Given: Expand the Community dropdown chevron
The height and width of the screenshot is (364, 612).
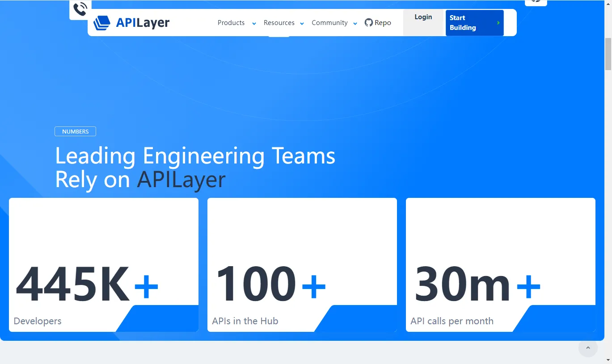Looking at the screenshot, I should [355, 24].
